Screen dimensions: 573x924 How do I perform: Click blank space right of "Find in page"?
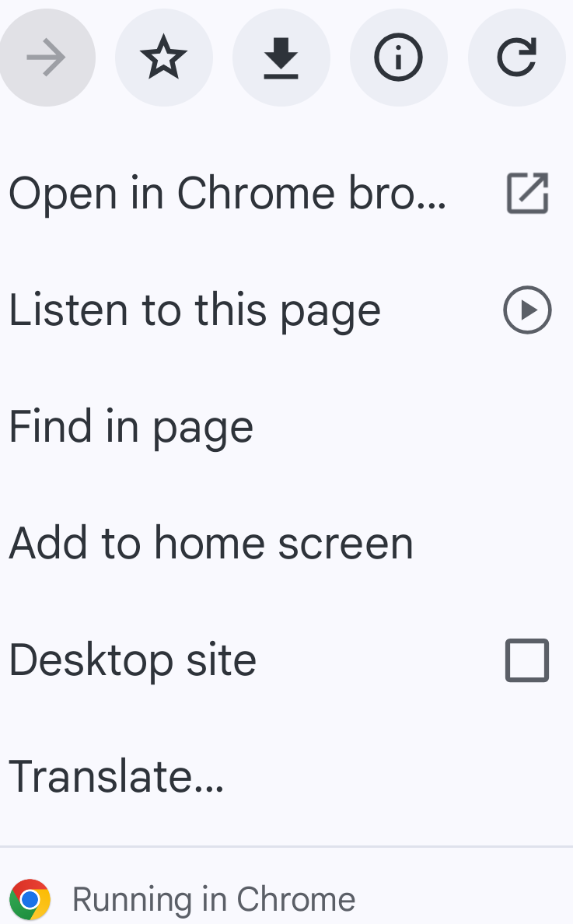coord(412,427)
